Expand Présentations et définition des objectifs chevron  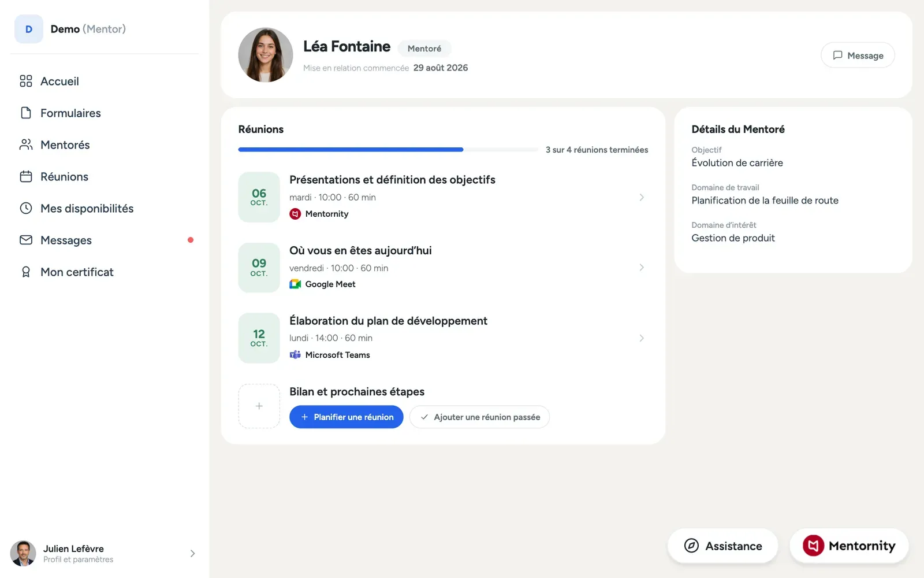point(642,197)
